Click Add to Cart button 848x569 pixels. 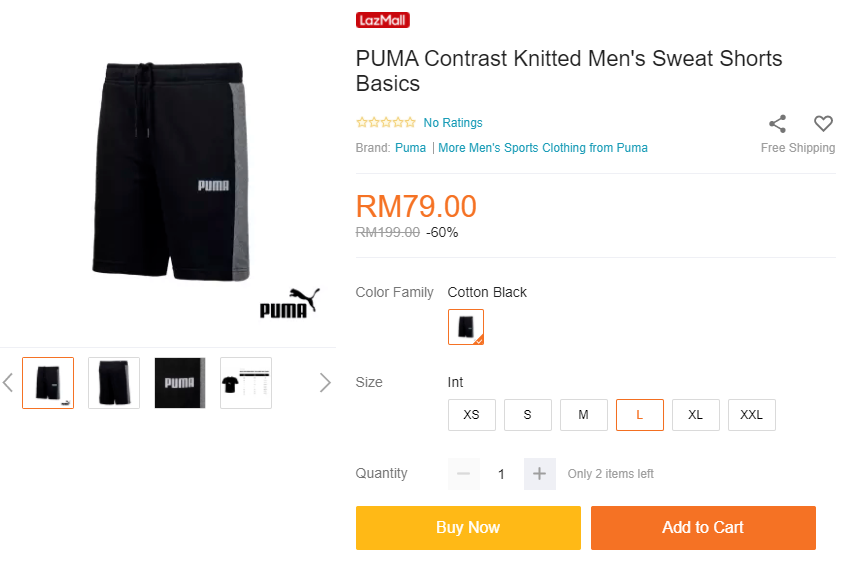tap(703, 528)
